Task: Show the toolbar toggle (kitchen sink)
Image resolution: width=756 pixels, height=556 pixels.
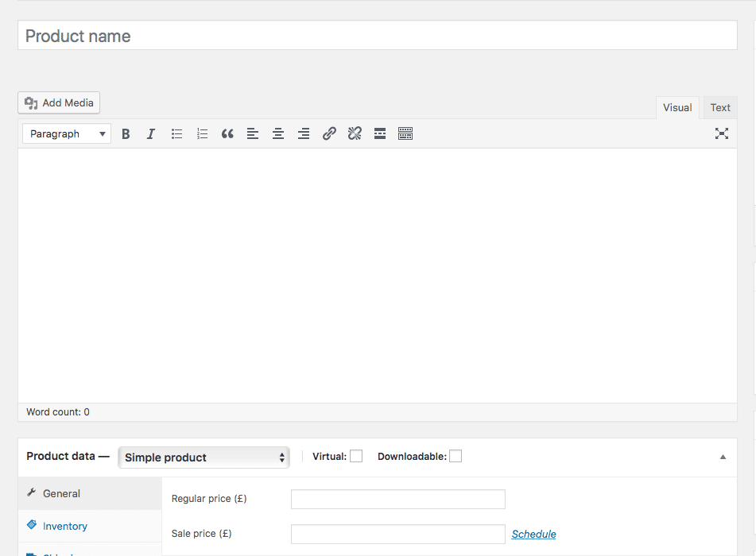Action: pyautogui.click(x=405, y=134)
